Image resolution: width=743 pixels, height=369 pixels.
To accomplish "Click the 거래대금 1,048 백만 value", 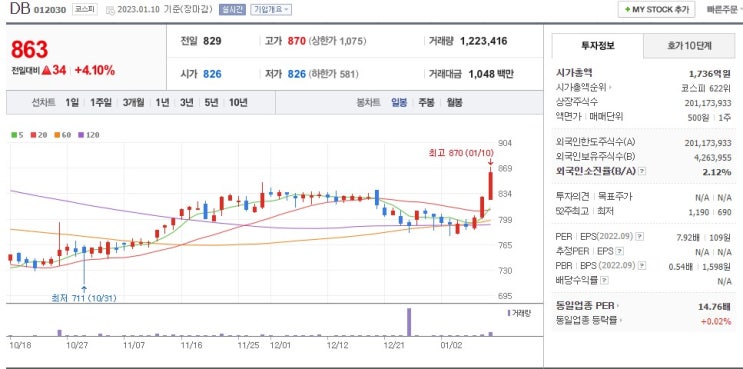I will [x=491, y=74].
